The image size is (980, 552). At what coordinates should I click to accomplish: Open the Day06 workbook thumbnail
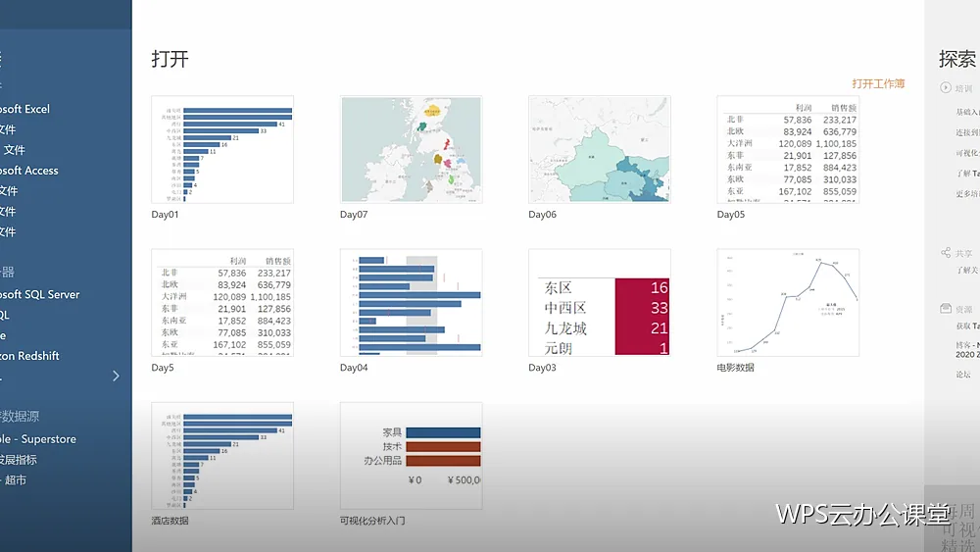600,149
